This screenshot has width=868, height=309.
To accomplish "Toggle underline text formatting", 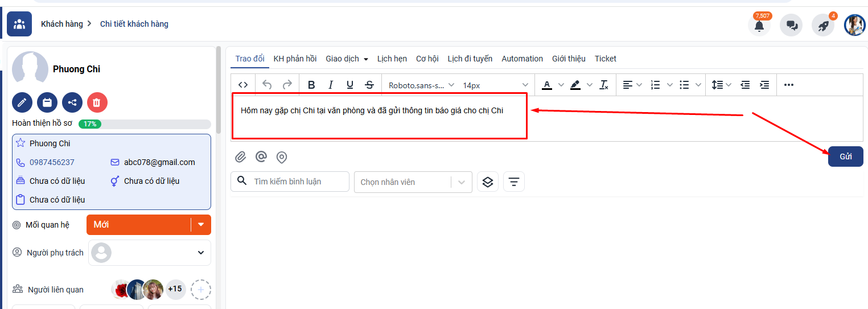I will [x=350, y=85].
